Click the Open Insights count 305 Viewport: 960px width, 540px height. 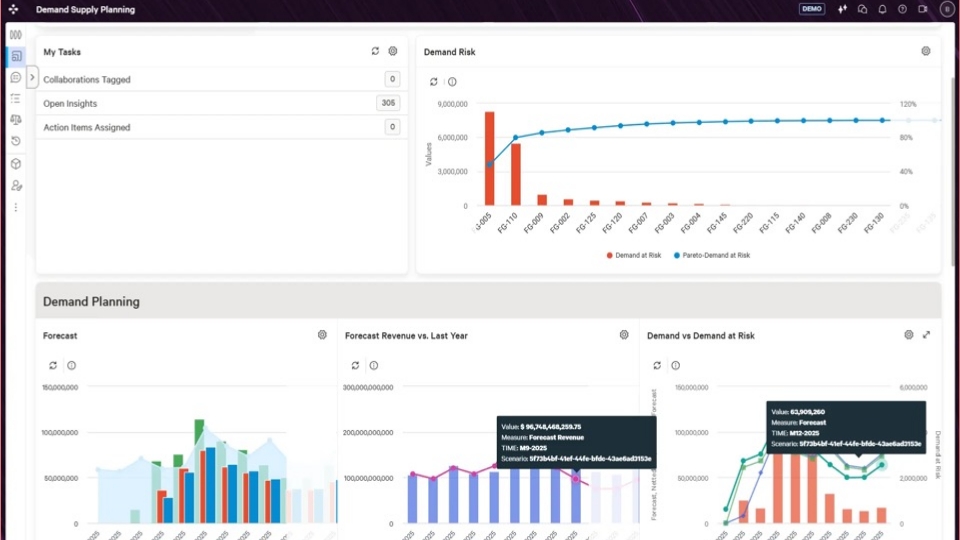[388, 103]
